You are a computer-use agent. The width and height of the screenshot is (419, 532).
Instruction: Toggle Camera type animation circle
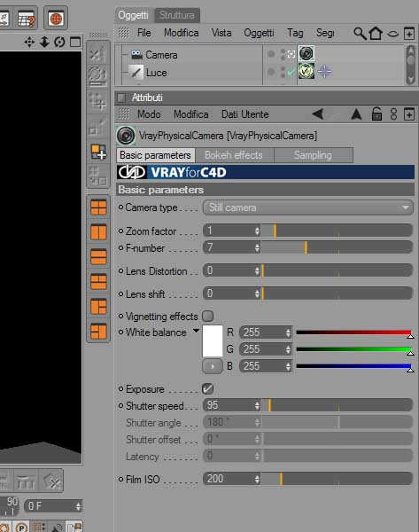click(x=120, y=207)
